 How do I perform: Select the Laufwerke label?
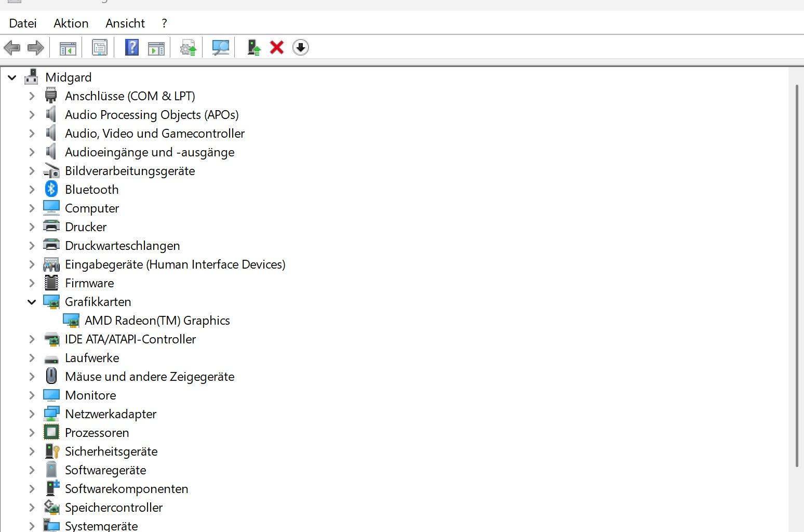coord(92,358)
